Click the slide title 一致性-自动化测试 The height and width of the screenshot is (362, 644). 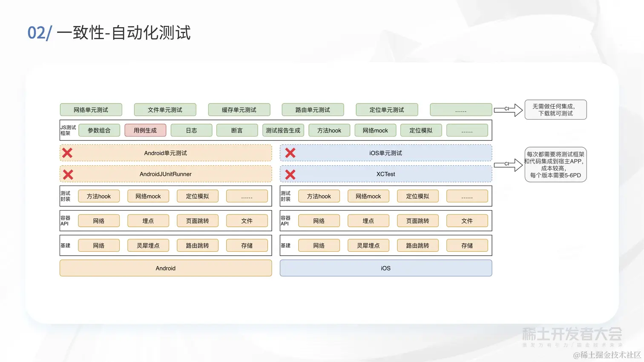(124, 33)
